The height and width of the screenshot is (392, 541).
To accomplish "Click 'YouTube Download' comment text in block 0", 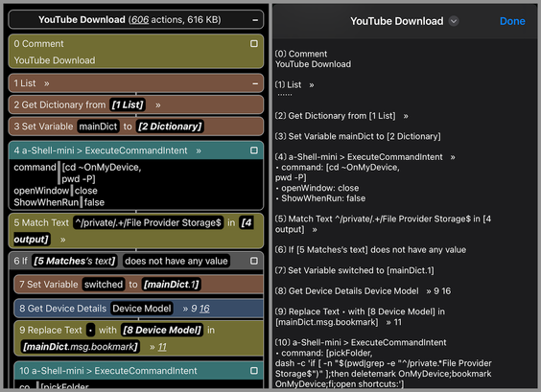I will 55,60.
